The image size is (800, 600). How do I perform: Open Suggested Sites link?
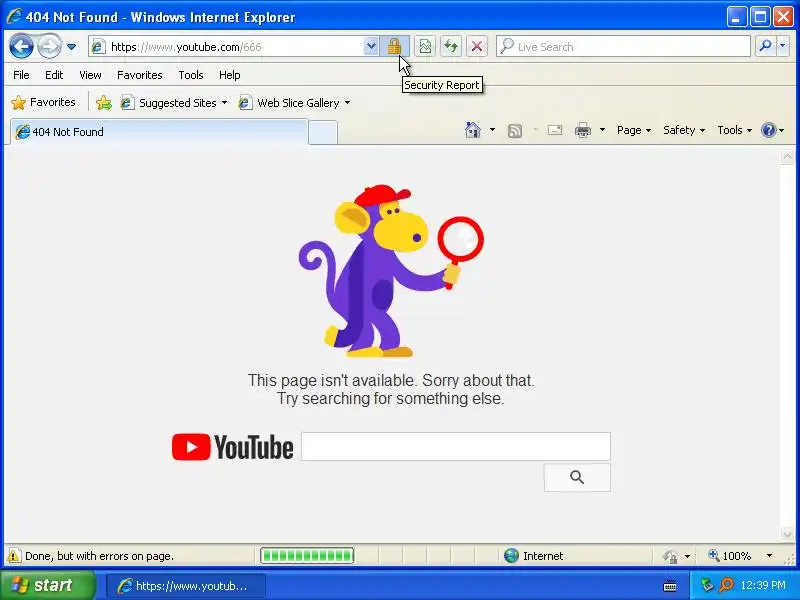[x=173, y=103]
